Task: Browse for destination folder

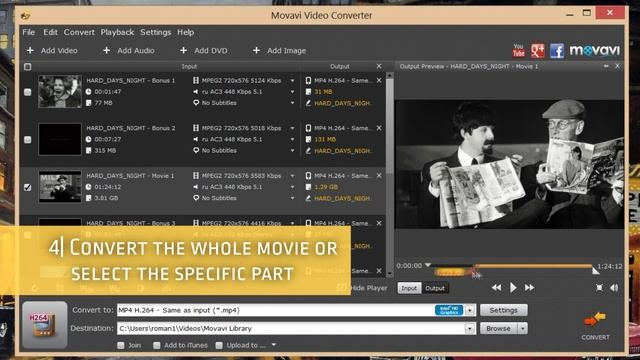Action: [498, 328]
